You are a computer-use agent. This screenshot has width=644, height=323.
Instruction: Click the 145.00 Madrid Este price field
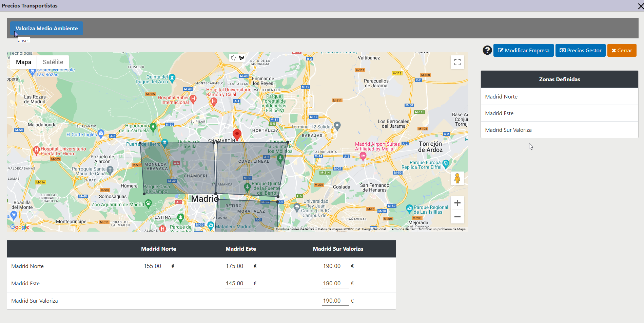(238, 284)
